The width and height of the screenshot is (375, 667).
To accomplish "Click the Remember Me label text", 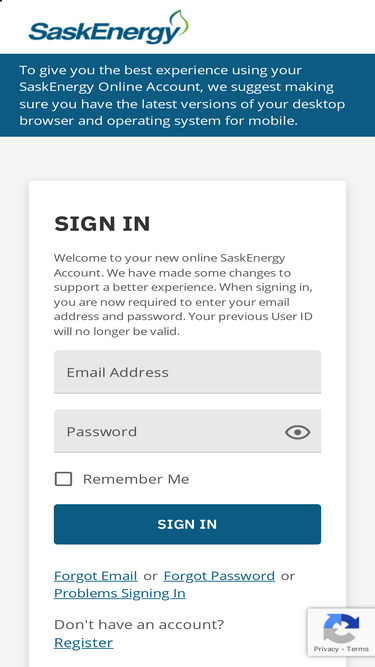I will pyautogui.click(x=136, y=479).
